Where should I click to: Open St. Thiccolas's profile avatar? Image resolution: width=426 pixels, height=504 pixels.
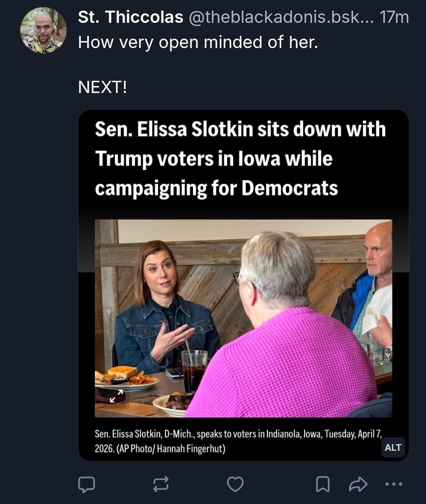tap(43, 31)
